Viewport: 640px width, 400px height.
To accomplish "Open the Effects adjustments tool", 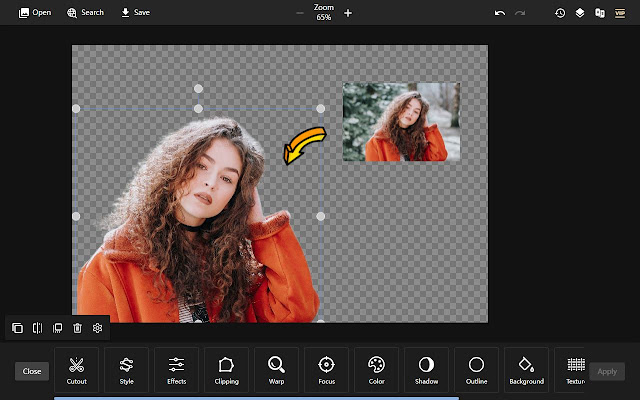I will (176, 370).
